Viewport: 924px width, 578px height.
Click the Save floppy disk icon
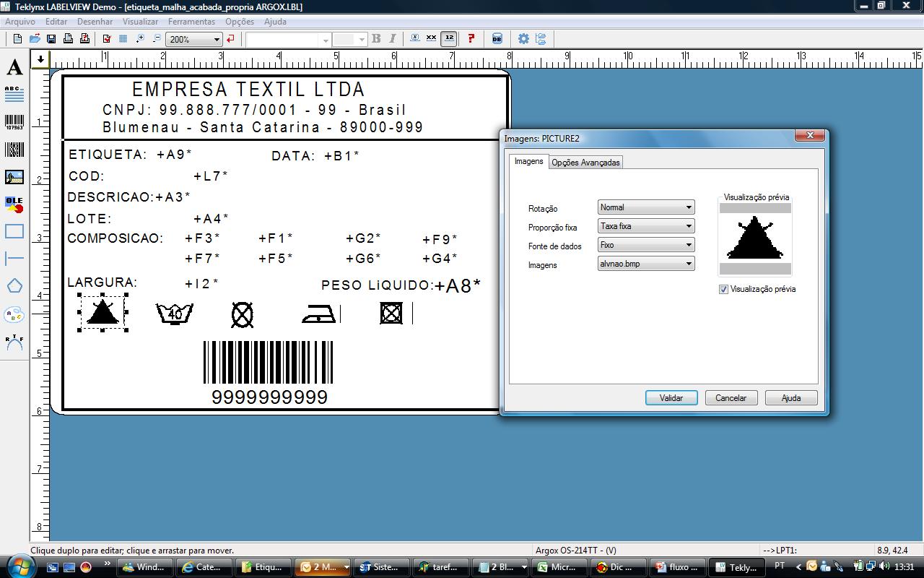(51, 39)
